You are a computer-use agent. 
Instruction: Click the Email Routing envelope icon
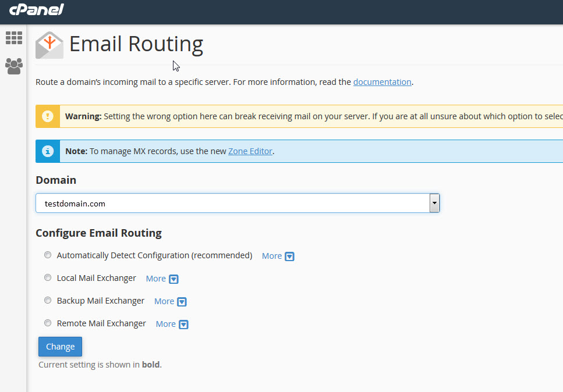click(49, 45)
